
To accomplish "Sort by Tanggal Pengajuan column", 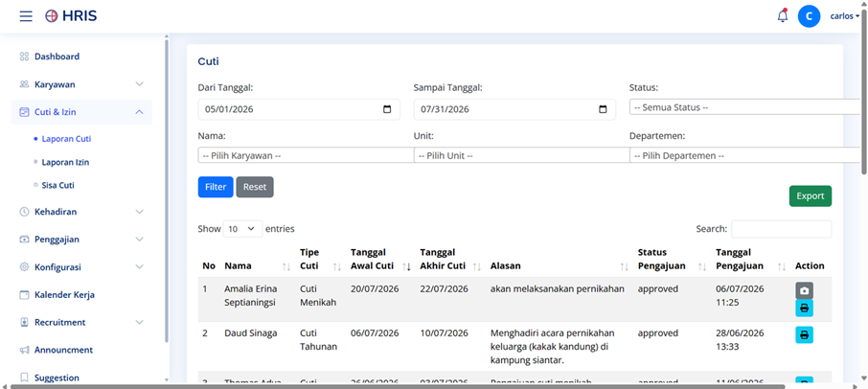I will point(781,266).
